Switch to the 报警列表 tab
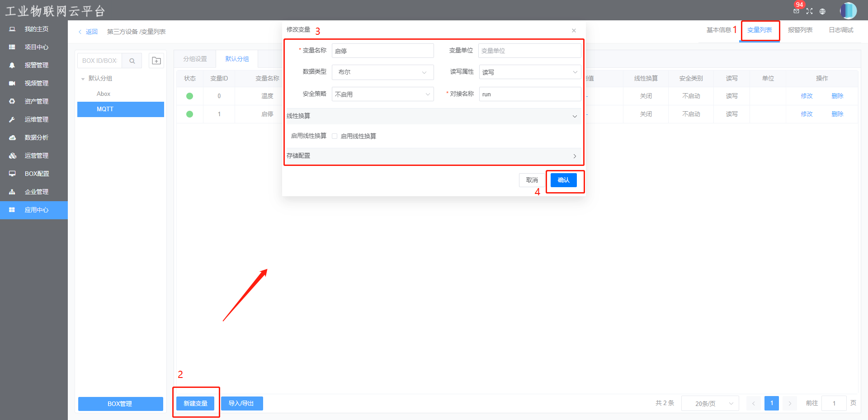The width and height of the screenshot is (868, 420). click(x=800, y=30)
